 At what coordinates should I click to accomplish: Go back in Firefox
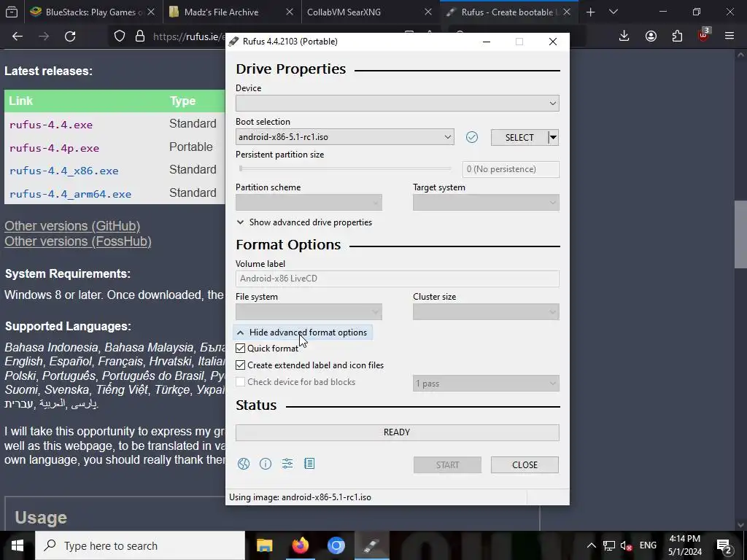pos(18,36)
